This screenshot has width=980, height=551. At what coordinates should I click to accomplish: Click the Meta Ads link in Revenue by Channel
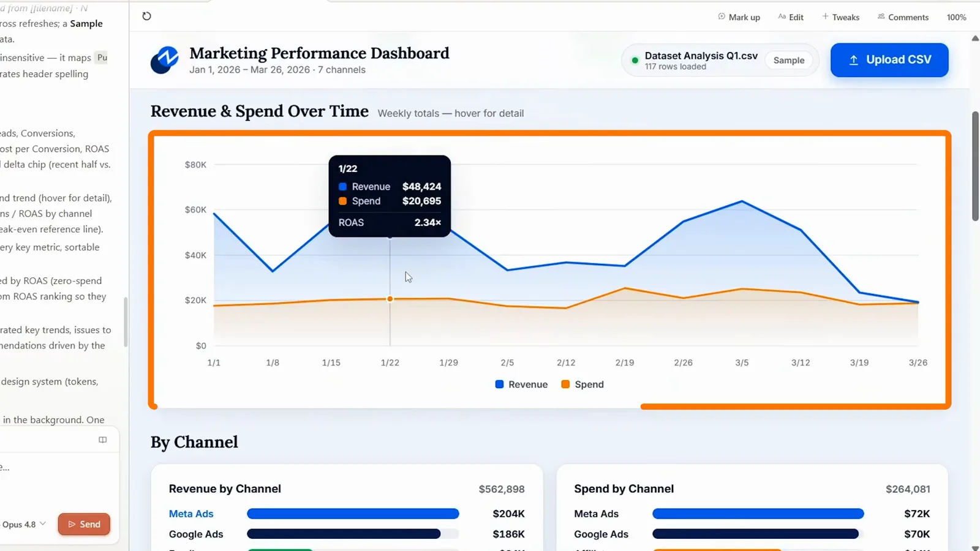191,514
